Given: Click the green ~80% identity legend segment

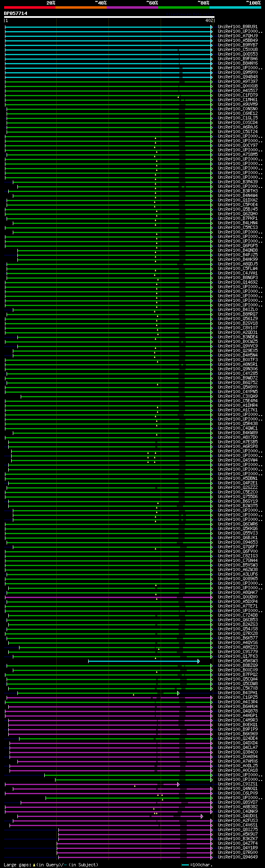Looking at the screenshot, I should point(184,7).
